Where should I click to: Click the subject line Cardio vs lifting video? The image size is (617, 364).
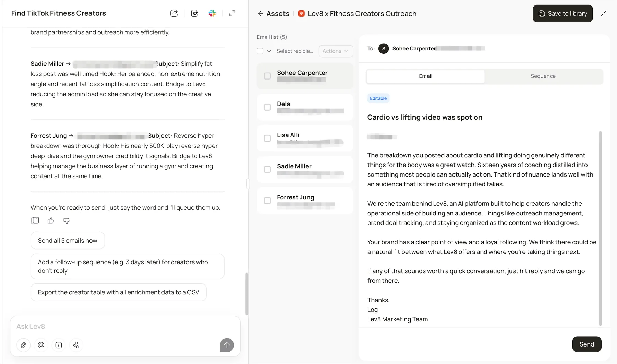click(x=425, y=117)
